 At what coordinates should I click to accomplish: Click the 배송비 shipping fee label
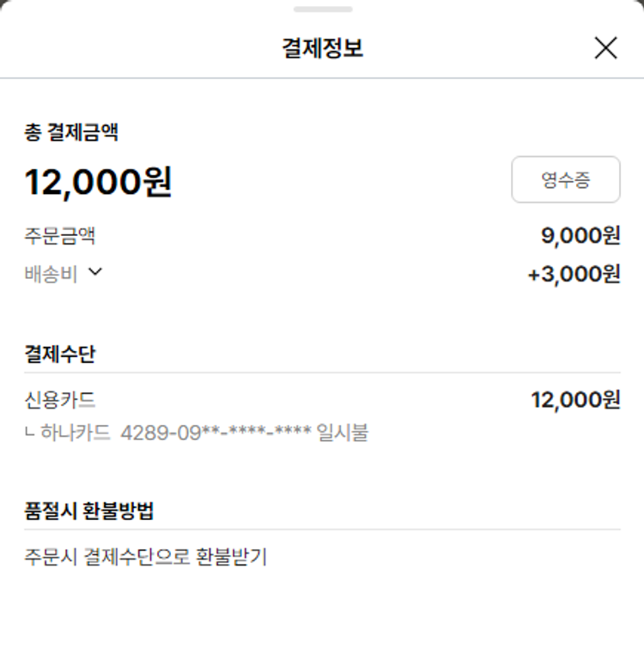coord(51,274)
